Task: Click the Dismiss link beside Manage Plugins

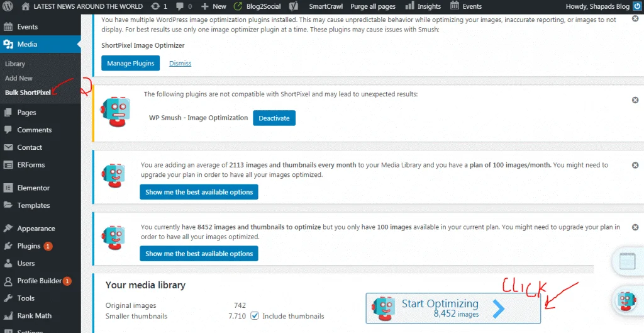Action: (180, 64)
